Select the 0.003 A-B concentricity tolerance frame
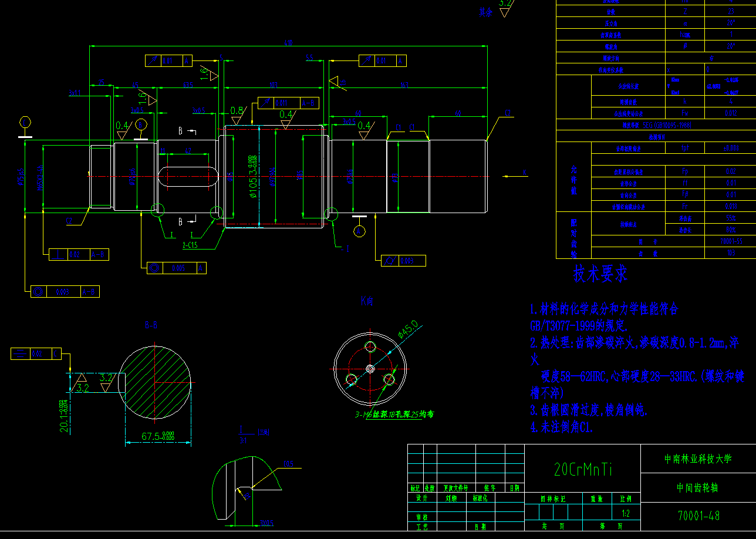This screenshot has width=756, height=539. pyautogui.click(x=65, y=291)
